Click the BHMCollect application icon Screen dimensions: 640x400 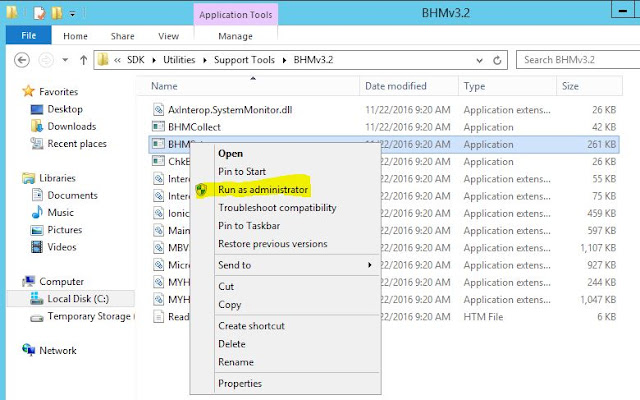(x=158, y=127)
